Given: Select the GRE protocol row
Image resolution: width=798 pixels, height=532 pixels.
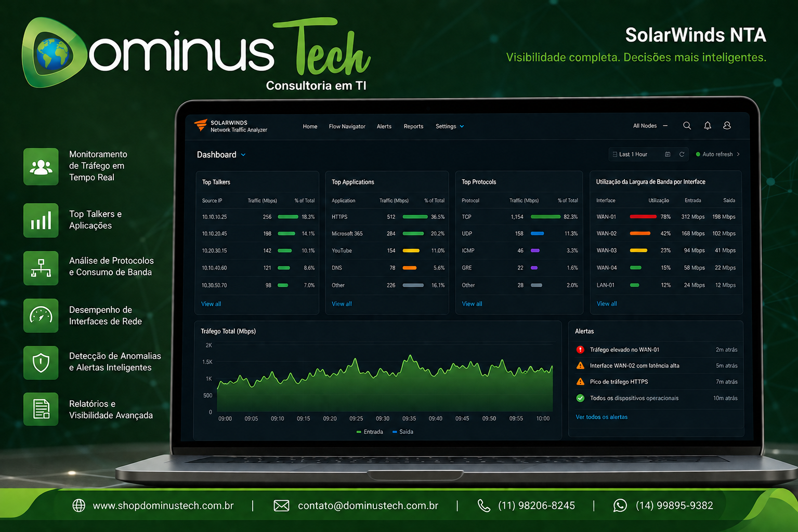Looking at the screenshot, I should [x=519, y=268].
